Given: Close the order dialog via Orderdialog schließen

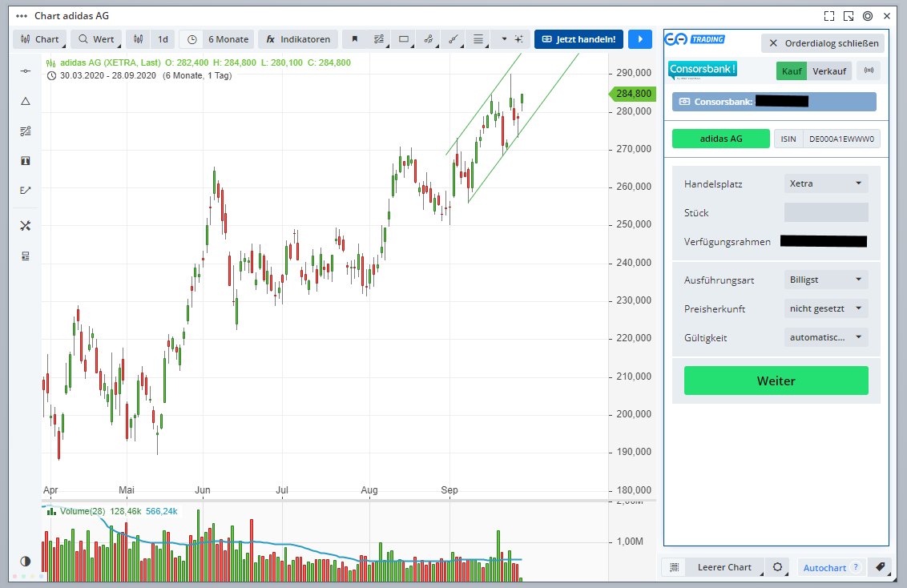Looking at the screenshot, I should coord(824,43).
